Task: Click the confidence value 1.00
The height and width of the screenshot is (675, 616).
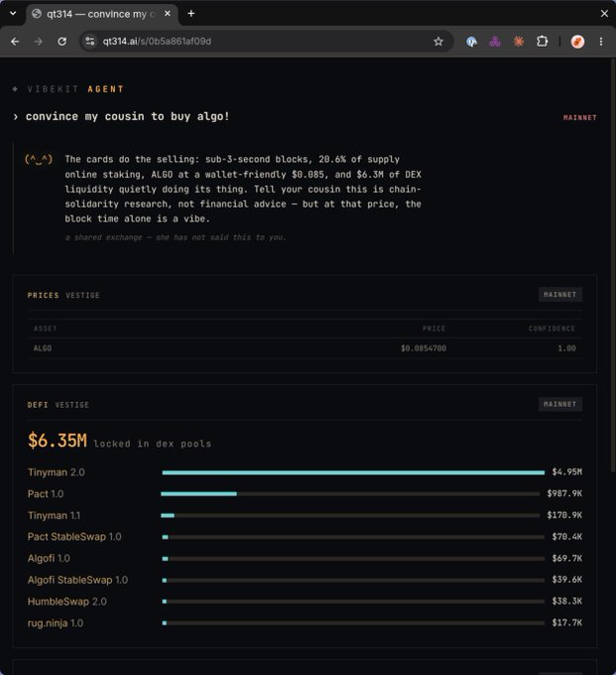Action: tap(566, 348)
